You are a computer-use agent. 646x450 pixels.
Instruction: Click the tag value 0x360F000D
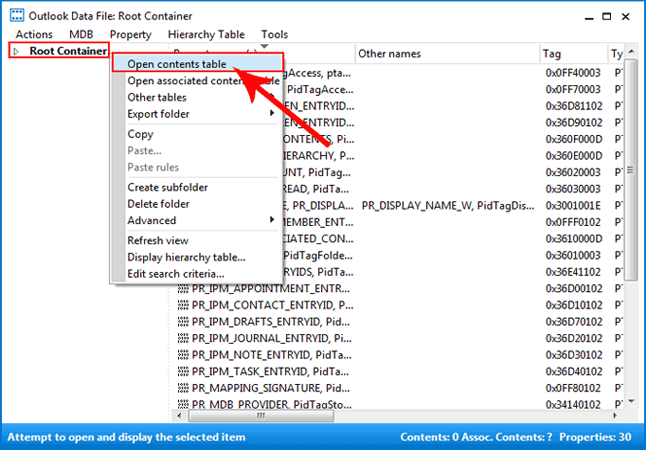tap(574, 139)
